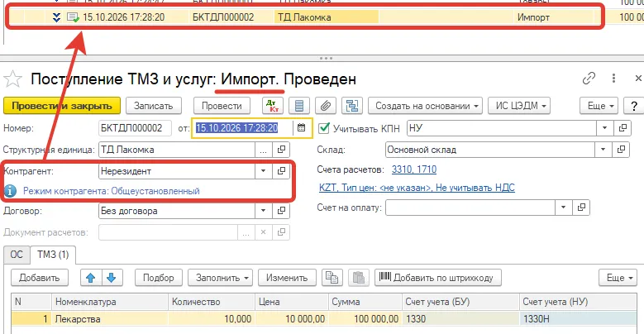Show Дт/Кт postings icon

coord(273,106)
